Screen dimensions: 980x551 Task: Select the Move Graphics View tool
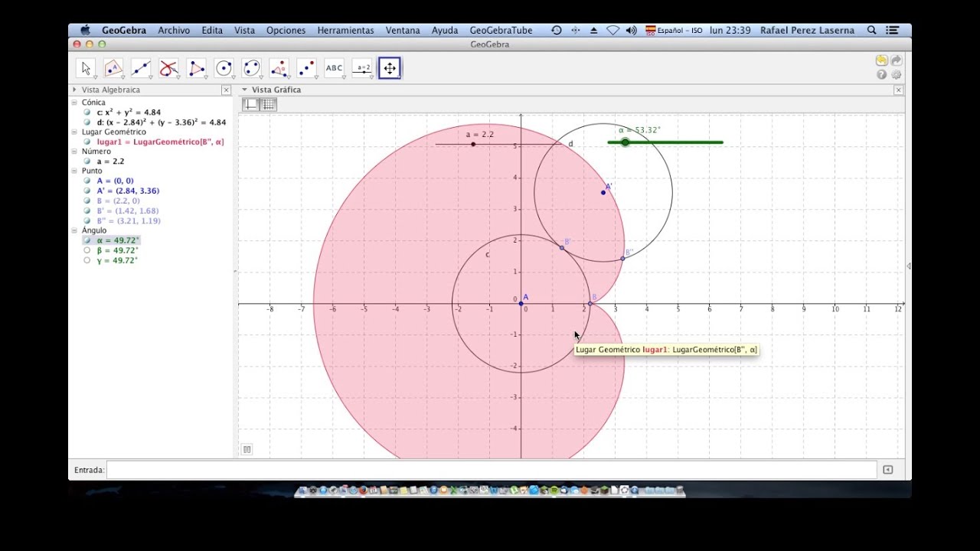[389, 68]
